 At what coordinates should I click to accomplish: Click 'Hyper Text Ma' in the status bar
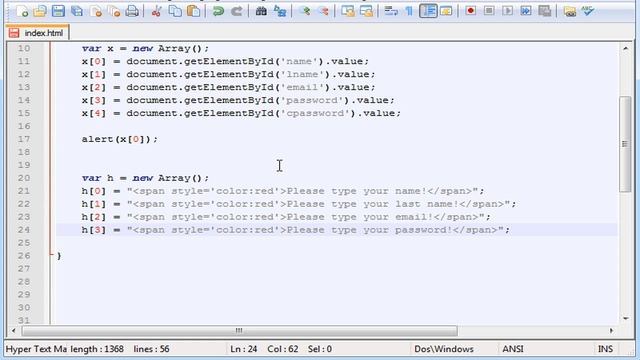coord(36,349)
